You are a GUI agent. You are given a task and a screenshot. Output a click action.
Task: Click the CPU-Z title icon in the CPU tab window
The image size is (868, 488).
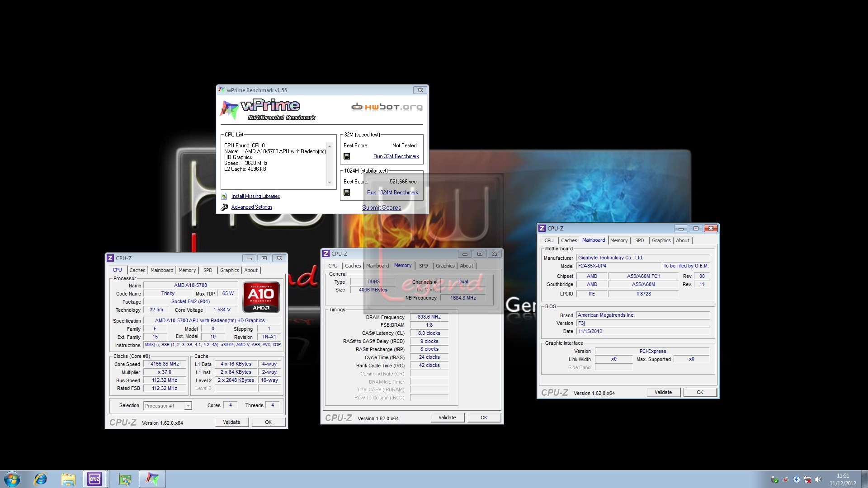tap(110, 258)
